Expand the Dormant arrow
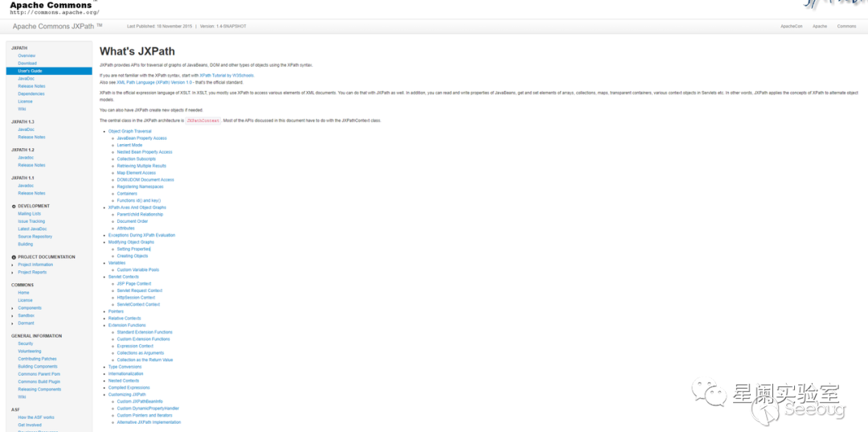This screenshot has height=432, width=868. coord(13,323)
